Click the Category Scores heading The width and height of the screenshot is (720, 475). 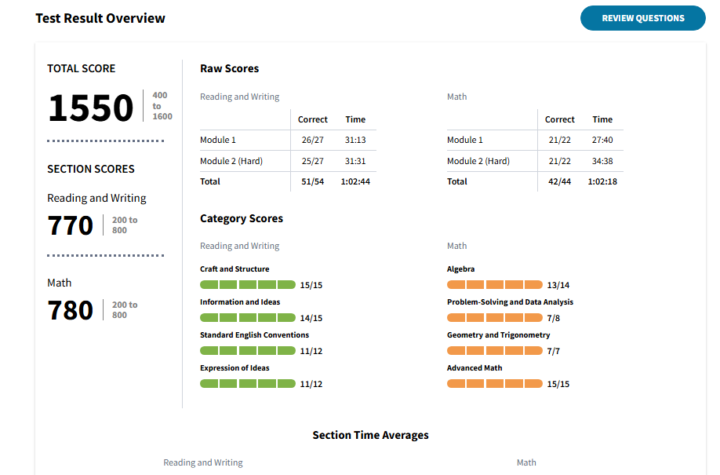[241, 218]
